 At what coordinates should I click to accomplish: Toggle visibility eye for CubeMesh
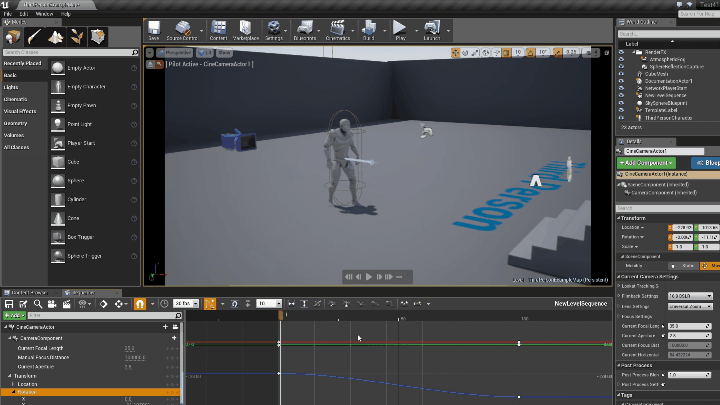point(621,73)
